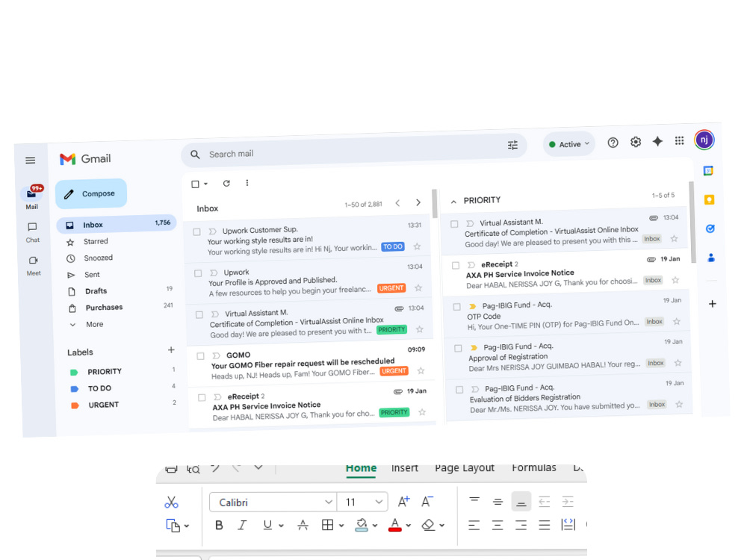This screenshot has height=560, width=747.
Task: Open the nj account avatar
Action: (x=704, y=140)
